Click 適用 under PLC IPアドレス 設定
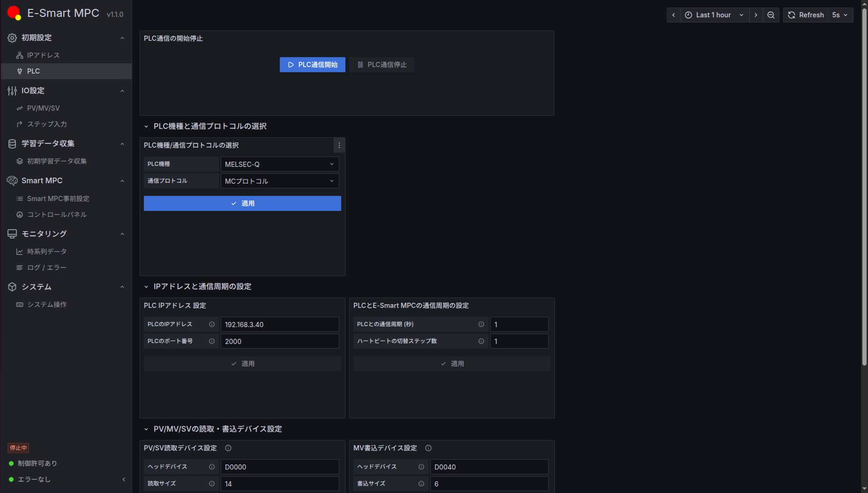 242,364
